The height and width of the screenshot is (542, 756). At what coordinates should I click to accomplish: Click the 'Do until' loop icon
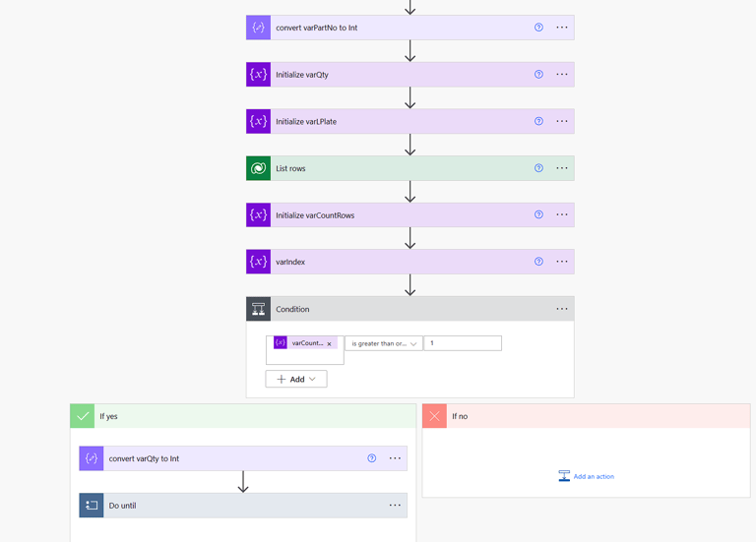tap(92, 506)
